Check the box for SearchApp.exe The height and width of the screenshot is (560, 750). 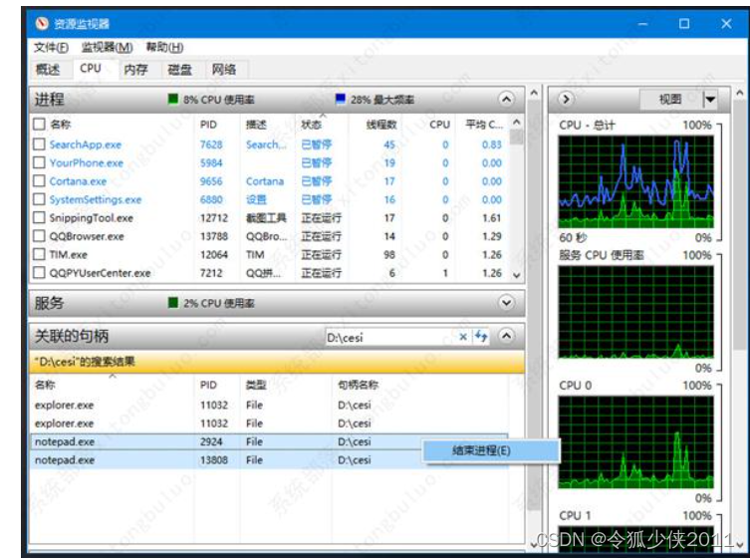[39, 144]
